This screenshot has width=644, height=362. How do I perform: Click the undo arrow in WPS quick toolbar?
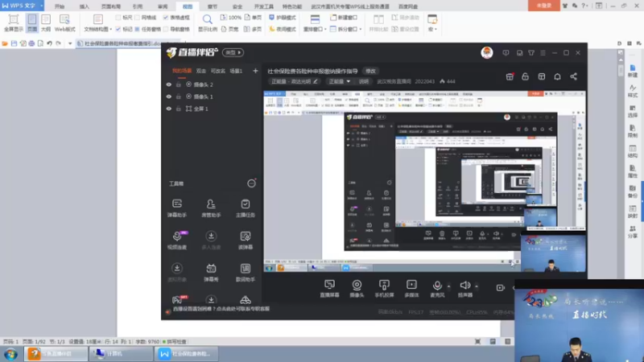pos(49,43)
